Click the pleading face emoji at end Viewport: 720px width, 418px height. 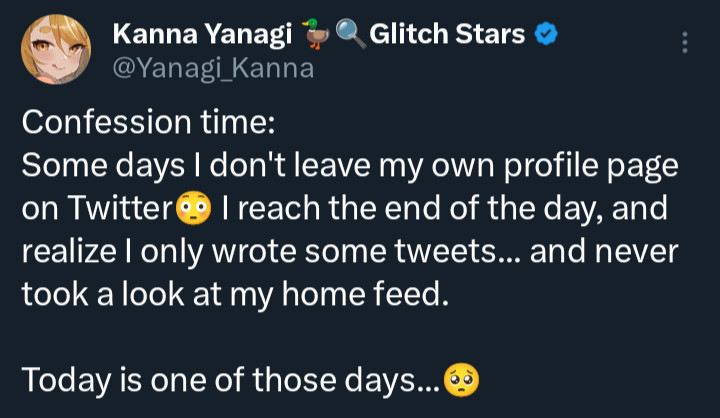tap(461, 380)
